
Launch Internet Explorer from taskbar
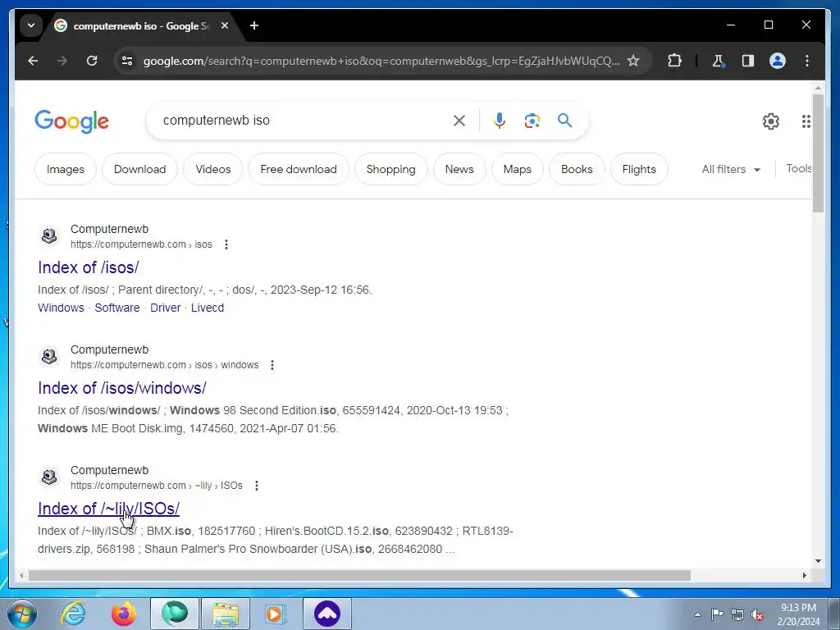click(x=73, y=614)
